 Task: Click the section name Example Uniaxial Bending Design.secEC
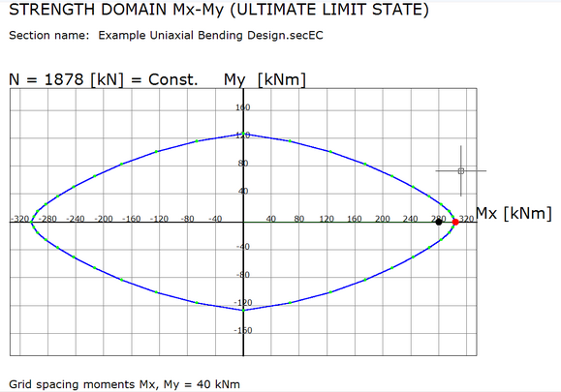(x=210, y=35)
